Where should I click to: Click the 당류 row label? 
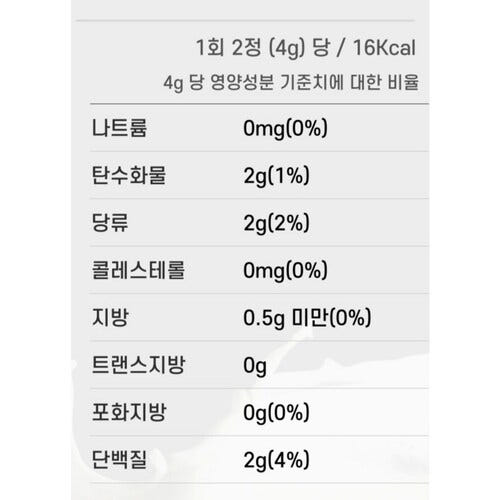110,223
